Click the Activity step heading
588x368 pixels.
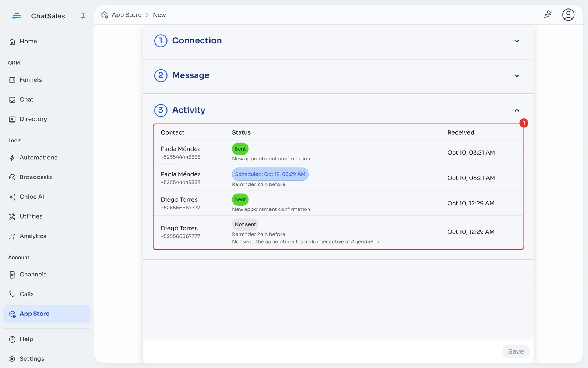189,110
